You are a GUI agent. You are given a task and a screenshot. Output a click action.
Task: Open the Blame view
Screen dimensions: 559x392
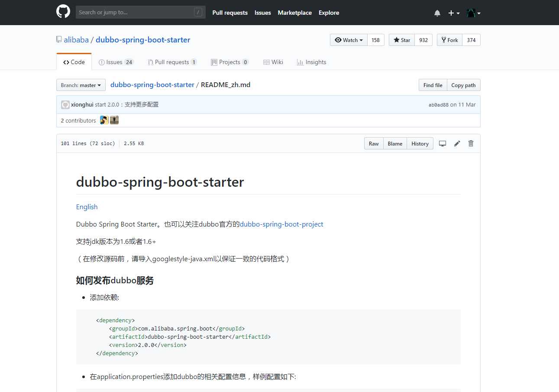tap(395, 143)
